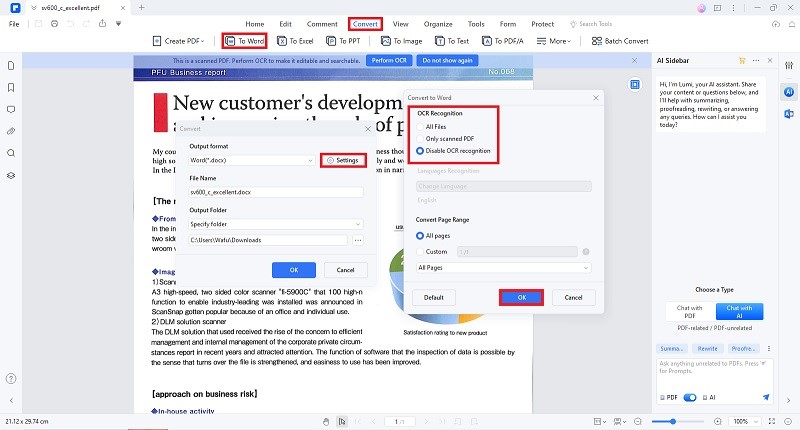The width and height of the screenshot is (800, 430).
Task: Open the Change Language dropdown
Action: click(x=504, y=186)
